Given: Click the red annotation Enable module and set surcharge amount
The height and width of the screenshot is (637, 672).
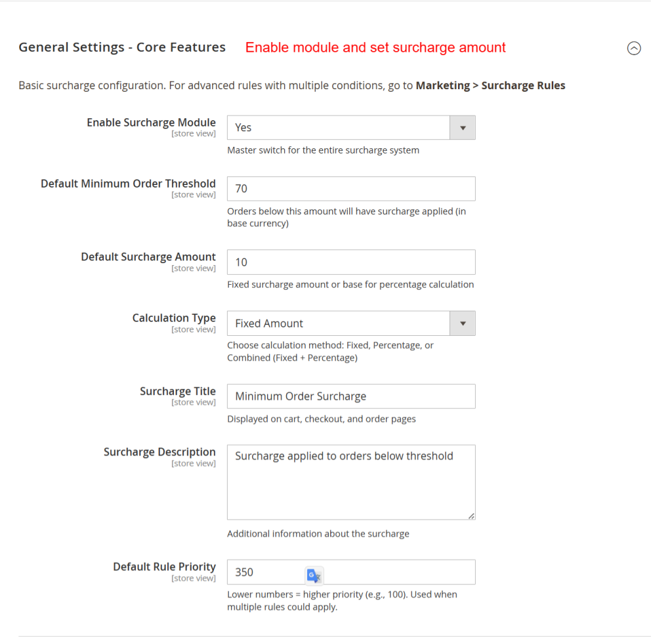Looking at the screenshot, I should pyautogui.click(x=375, y=47).
